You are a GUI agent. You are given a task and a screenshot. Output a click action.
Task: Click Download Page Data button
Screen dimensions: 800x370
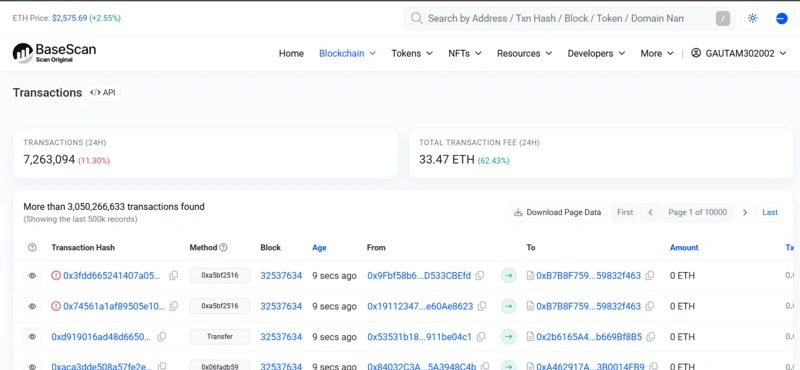coord(557,212)
